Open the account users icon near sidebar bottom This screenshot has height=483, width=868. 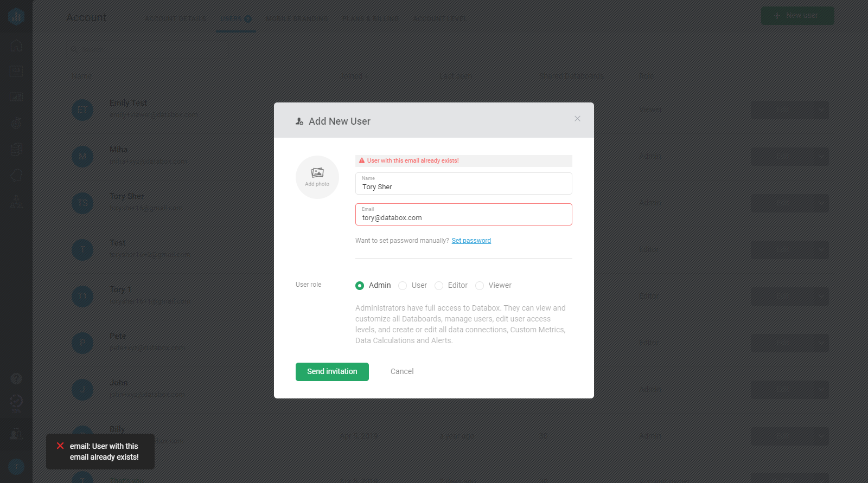click(x=16, y=434)
